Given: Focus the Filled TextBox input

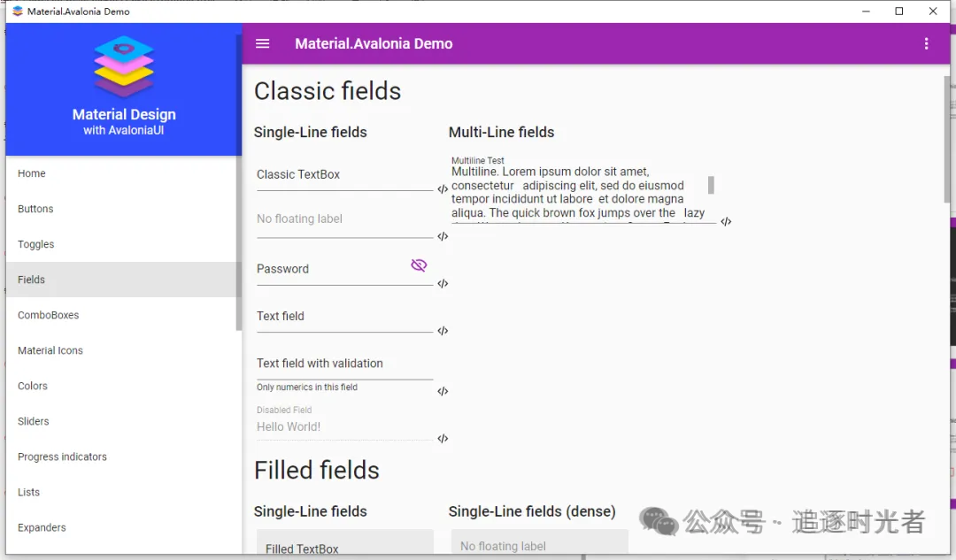Looking at the screenshot, I should [344, 542].
